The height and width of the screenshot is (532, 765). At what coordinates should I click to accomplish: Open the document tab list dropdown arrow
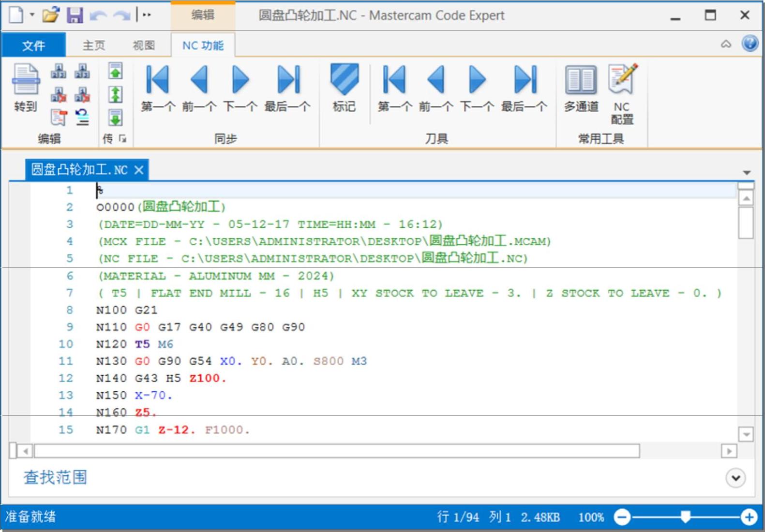[x=747, y=173]
